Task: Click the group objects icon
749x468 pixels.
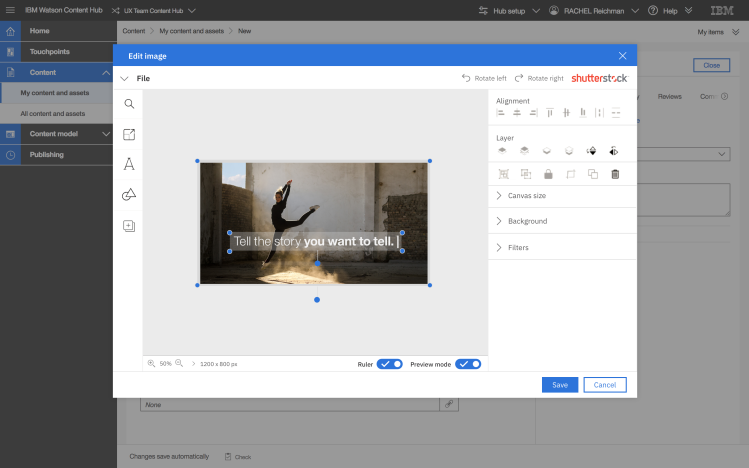Action: pos(503,174)
